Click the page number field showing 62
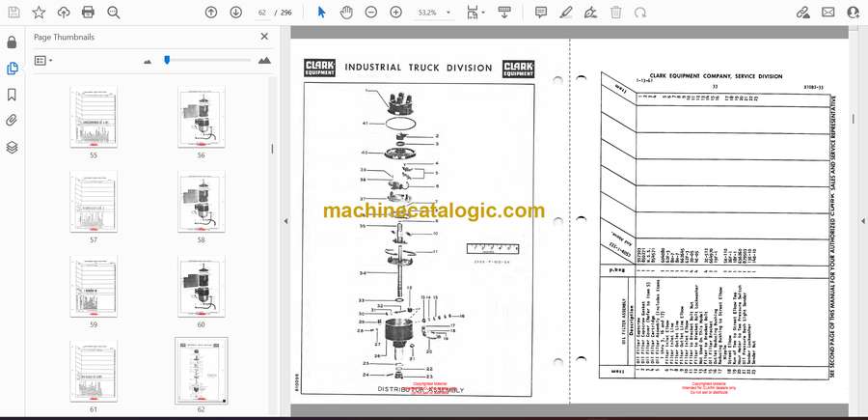The height and width of the screenshot is (420, 868). point(261,13)
